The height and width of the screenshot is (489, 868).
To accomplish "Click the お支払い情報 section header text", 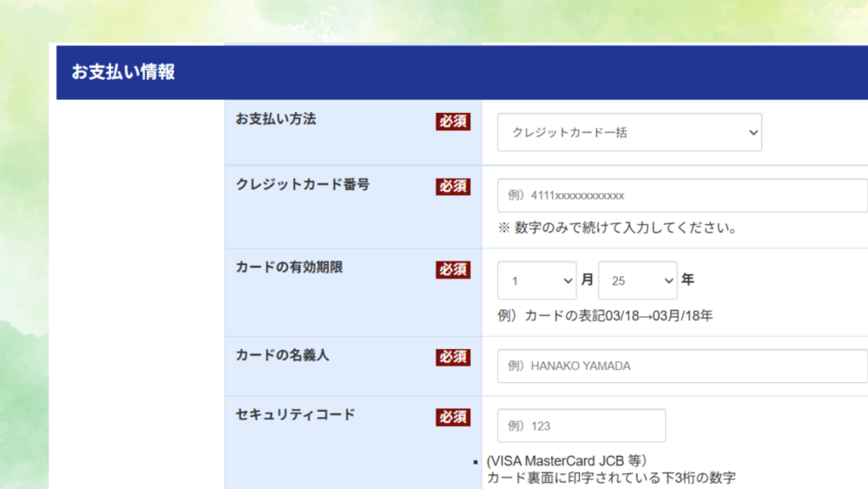I will (123, 72).
